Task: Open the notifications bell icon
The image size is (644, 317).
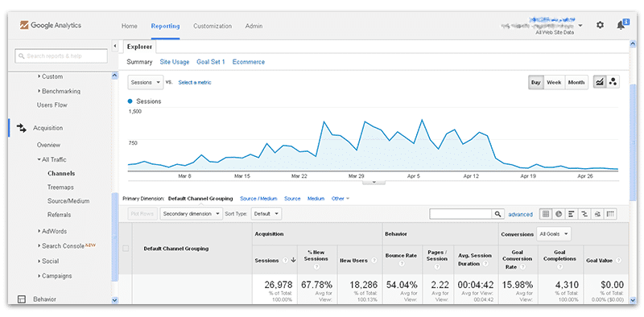Action: tap(621, 25)
